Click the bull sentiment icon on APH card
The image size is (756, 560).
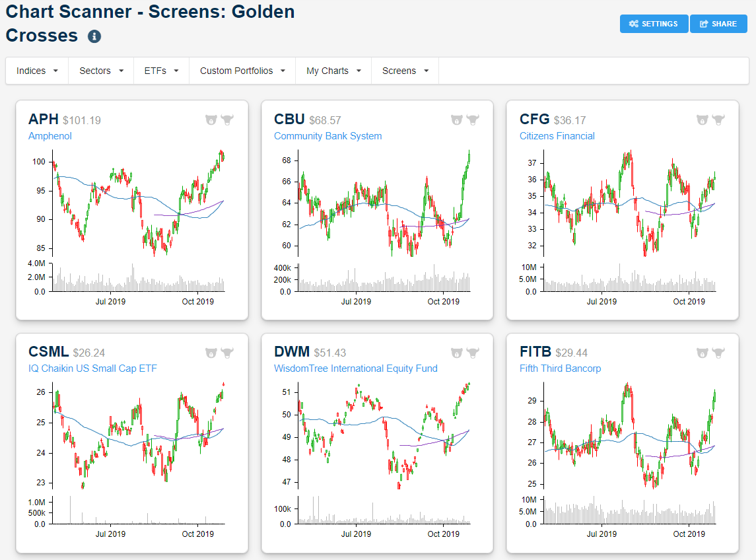(227, 120)
